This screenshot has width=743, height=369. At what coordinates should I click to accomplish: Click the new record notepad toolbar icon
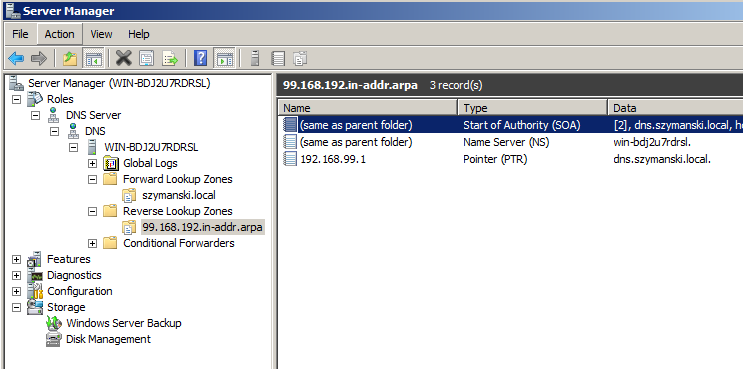click(x=278, y=59)
